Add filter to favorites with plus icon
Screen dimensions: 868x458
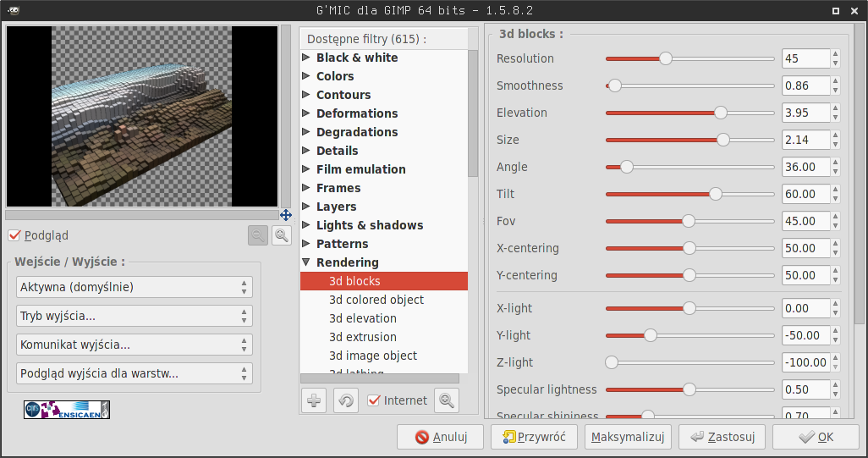point(314,400)
